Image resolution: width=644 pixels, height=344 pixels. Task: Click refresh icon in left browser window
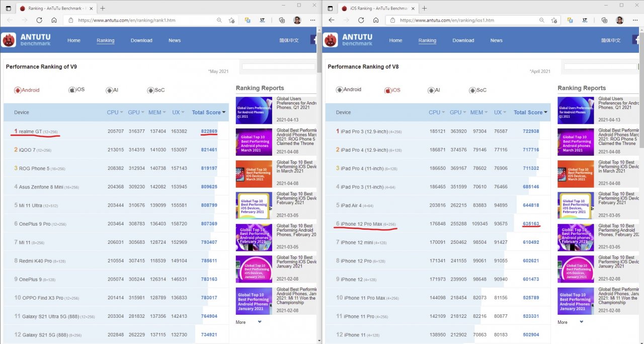(x=39, y=20)
